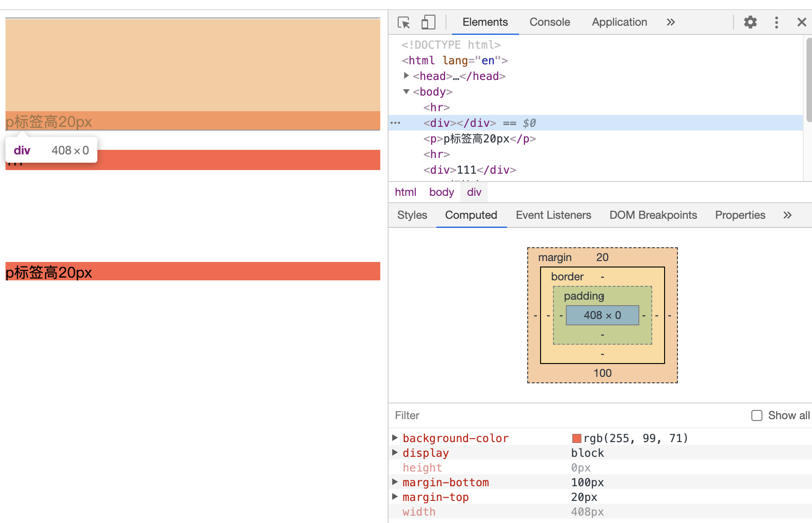Image resolution: width=812 pixels, height=523 pixels.
Task: Click html in the breadcrumb
Action: [x=406, y=192]
